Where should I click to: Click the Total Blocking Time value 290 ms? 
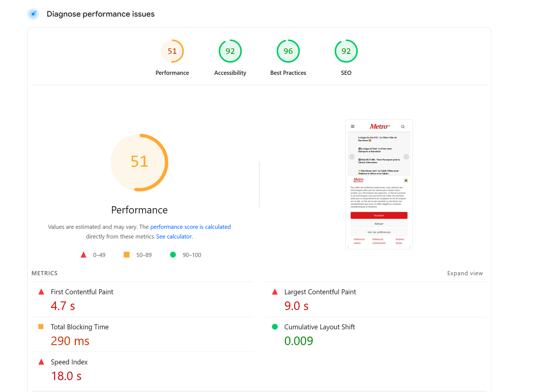click(x=70, y=341)
